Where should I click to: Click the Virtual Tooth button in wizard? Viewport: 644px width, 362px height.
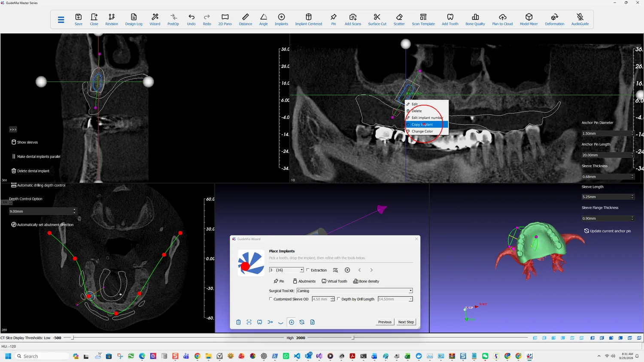[334, 281]
